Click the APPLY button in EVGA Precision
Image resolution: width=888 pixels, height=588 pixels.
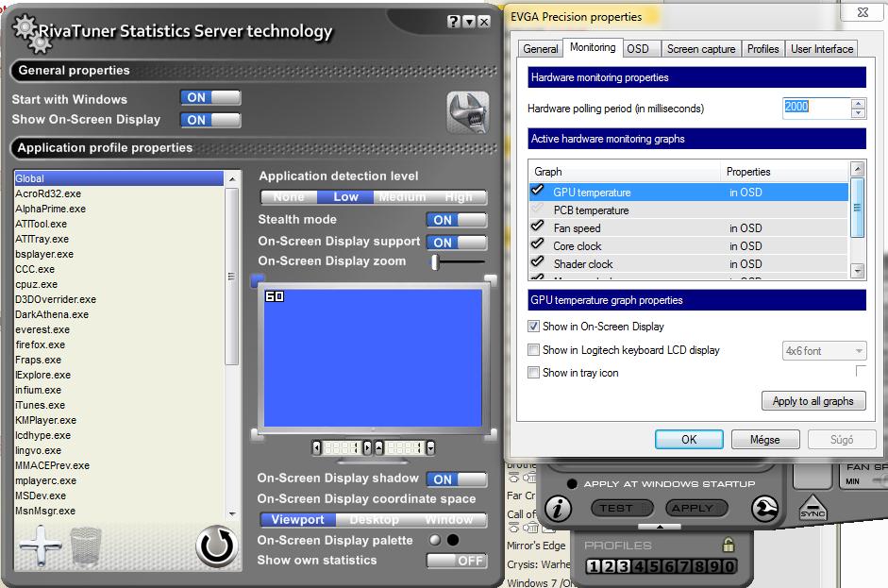coord(697,508)
